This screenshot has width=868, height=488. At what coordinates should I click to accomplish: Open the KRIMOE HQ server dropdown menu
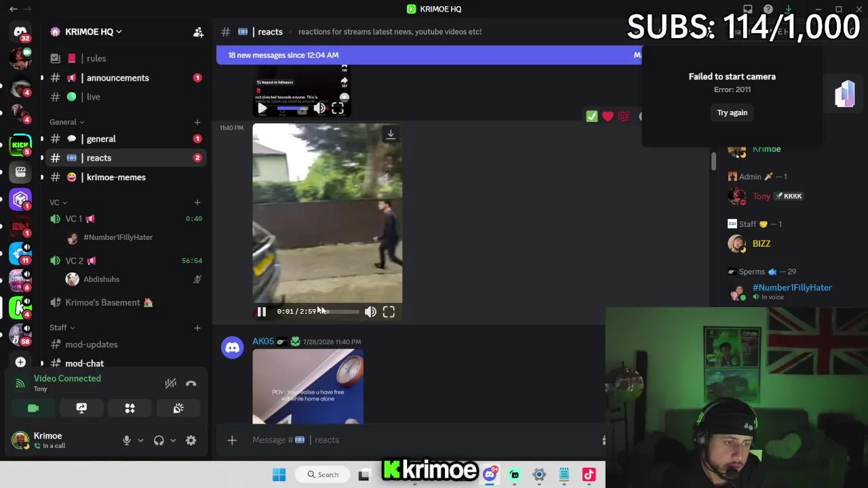coord(93,32)
